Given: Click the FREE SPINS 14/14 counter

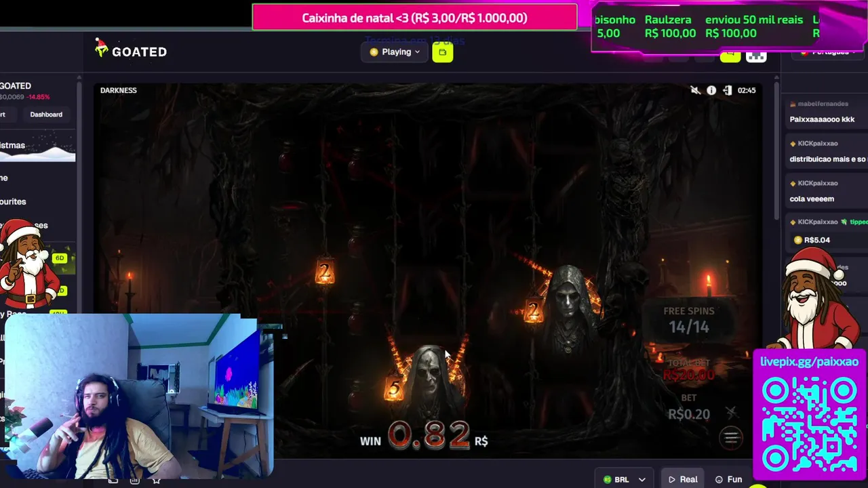Looking at the screenshot, I should click(688, 320).
